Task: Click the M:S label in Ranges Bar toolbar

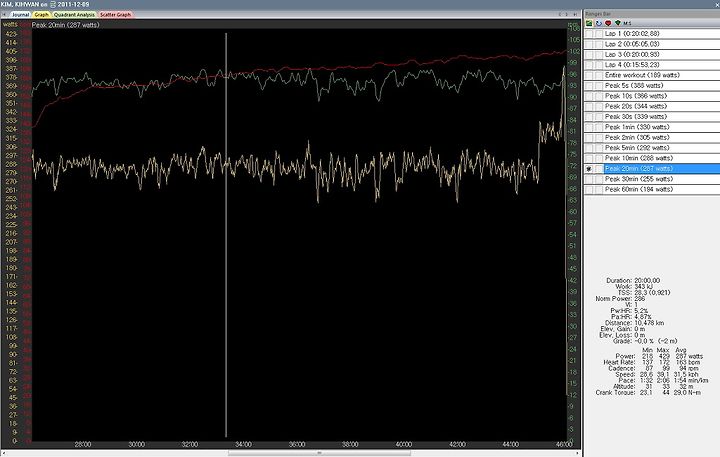Action: pos(627,23)
